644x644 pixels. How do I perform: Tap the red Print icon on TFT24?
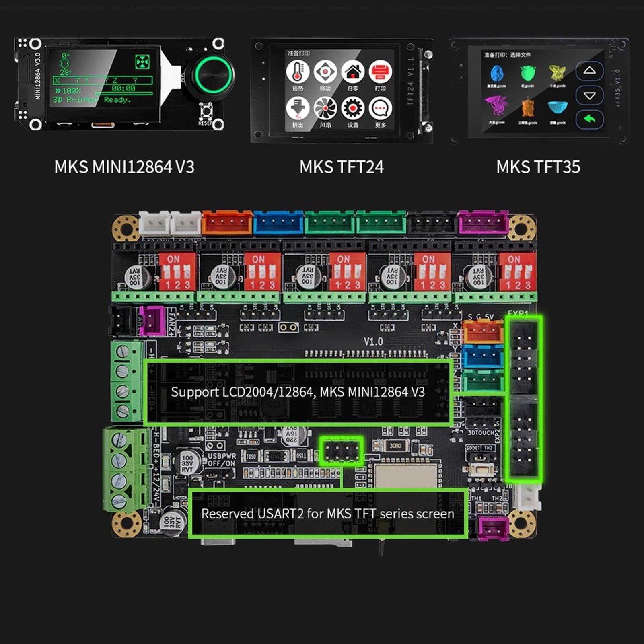[x=380, y=72]
